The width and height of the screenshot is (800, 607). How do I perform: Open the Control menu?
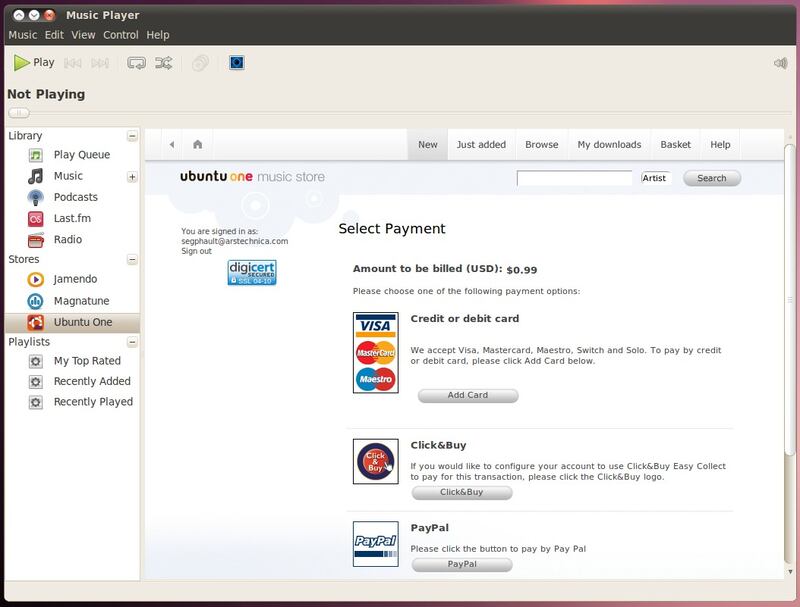[x=120, y=35]
